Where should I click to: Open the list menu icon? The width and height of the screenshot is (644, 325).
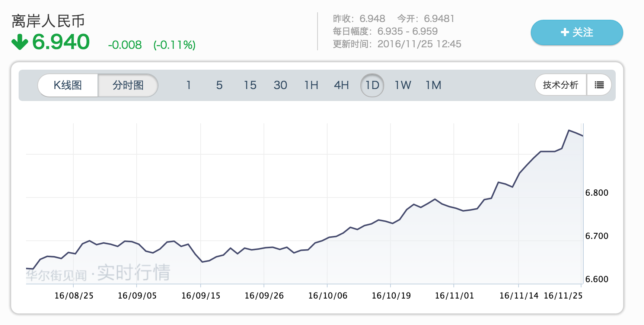[x=599, y=85]
